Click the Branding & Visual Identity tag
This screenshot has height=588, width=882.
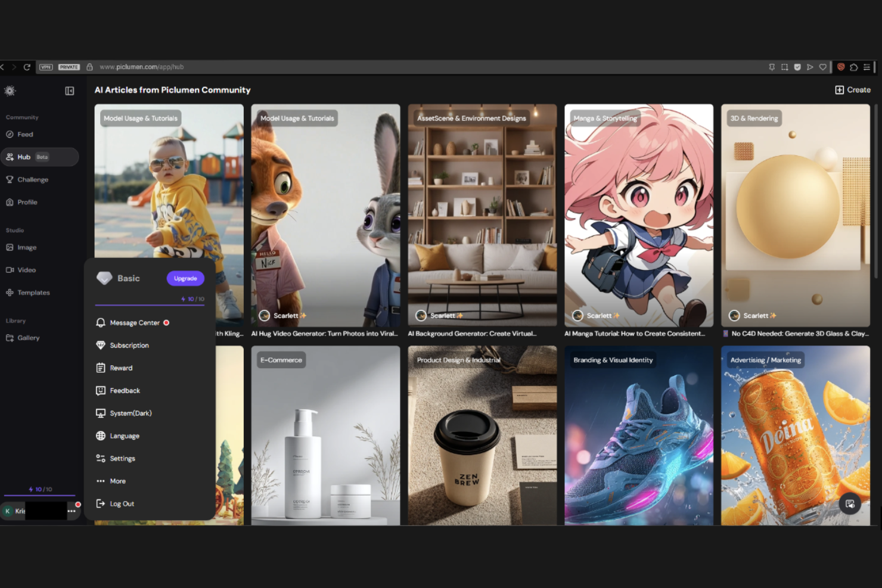tap(613, 360)
